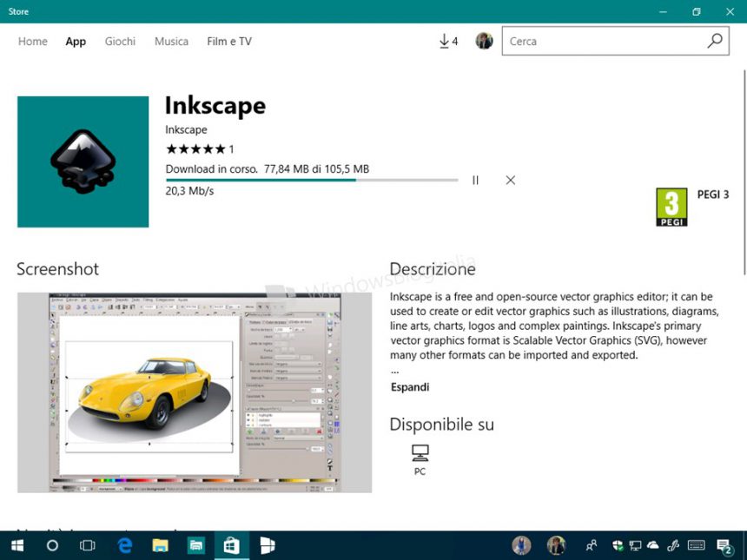
Task: Click the PEGI 3 text label
Action: 713,194
